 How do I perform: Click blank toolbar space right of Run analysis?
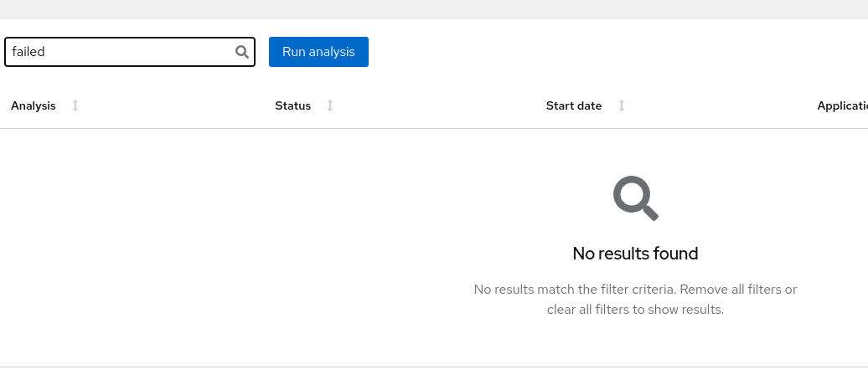[586, 52]
